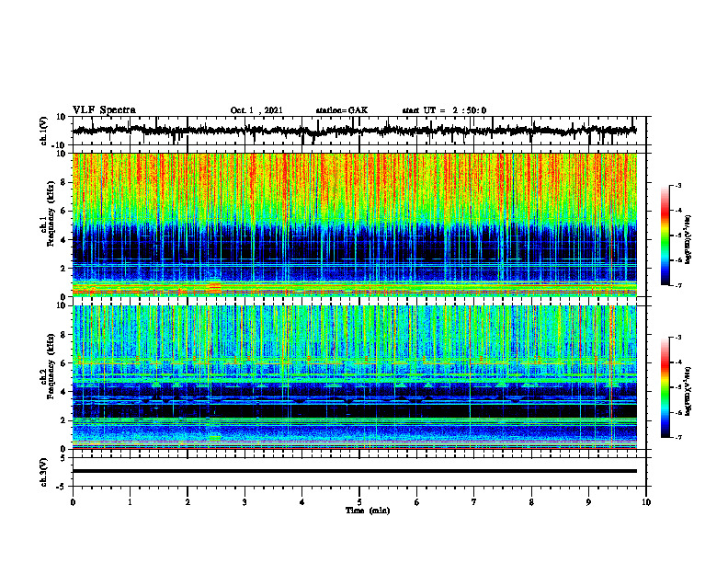Viewport: 728px width, 563px height.
Task: Click the "ch.3(V)" axis label
Action: (44, 472)
